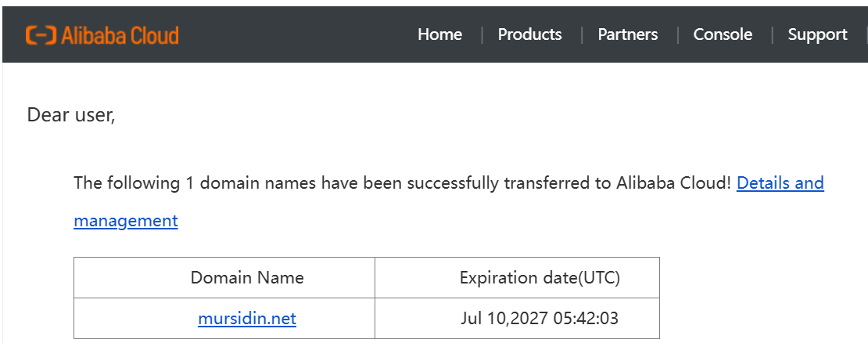
Task: Click the Dear user greeting text
Action: pyautogui.click(x=71, y=115)
